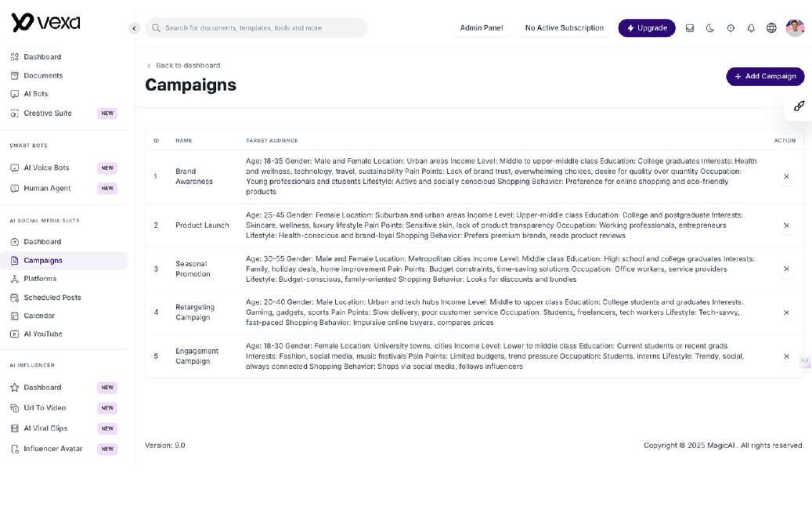
Task: Open the AI YouTube sidebar item
Action: tap(42, 334)
